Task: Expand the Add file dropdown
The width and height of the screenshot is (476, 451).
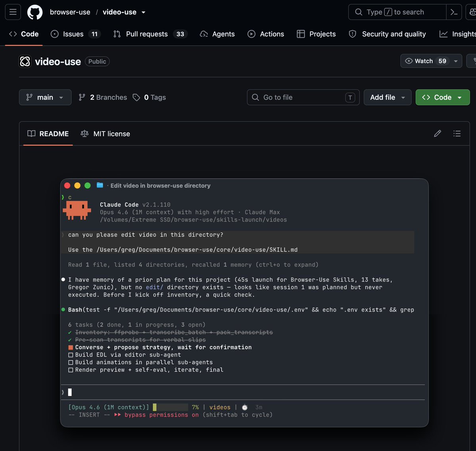Action: click(388, 97)
